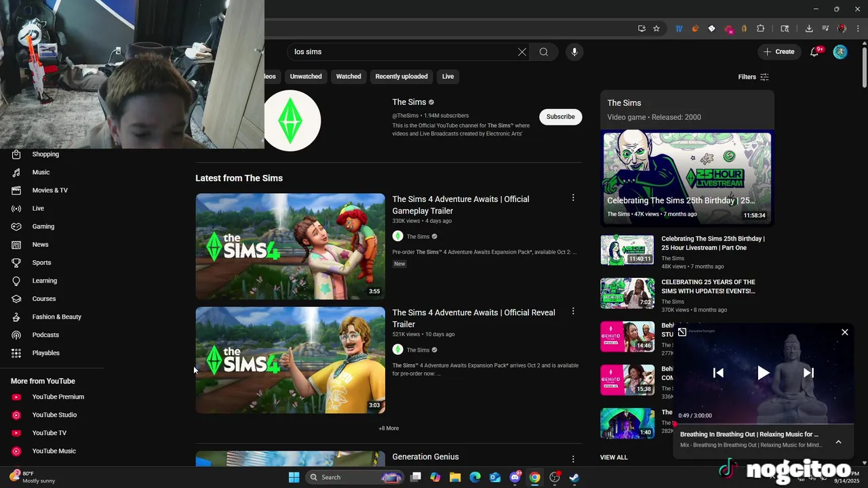
Task: Open the Sports sidebar entry
Action: point(41,262)
